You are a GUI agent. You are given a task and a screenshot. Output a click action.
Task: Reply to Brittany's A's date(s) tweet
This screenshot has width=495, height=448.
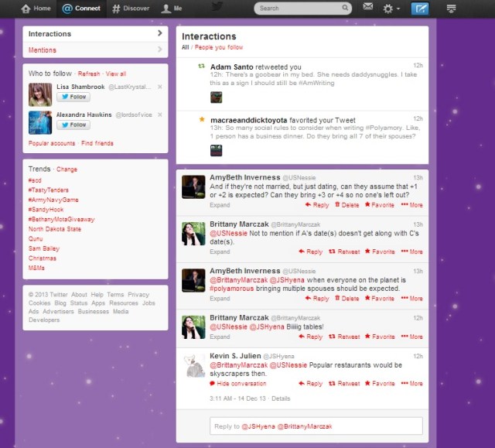(311, 251)
